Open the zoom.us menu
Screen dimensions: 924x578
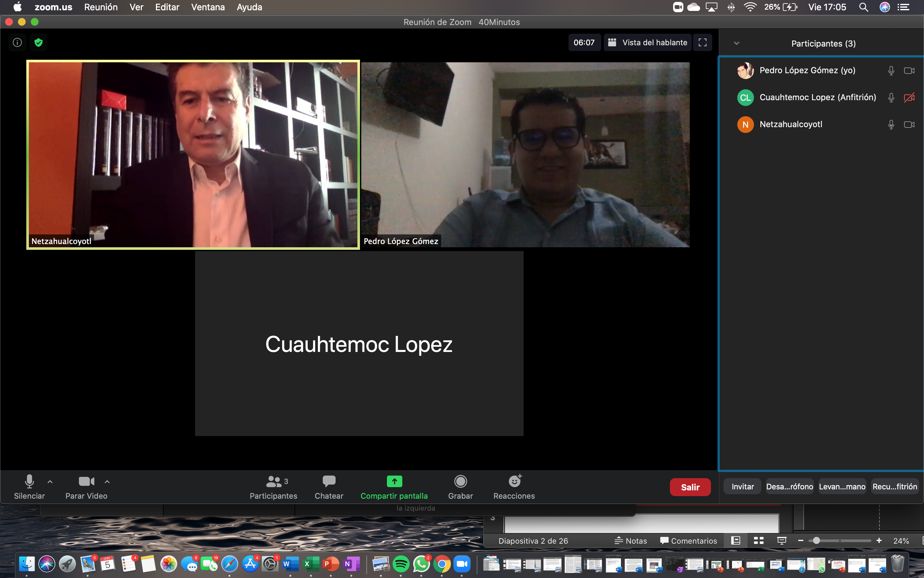[54, 7]
